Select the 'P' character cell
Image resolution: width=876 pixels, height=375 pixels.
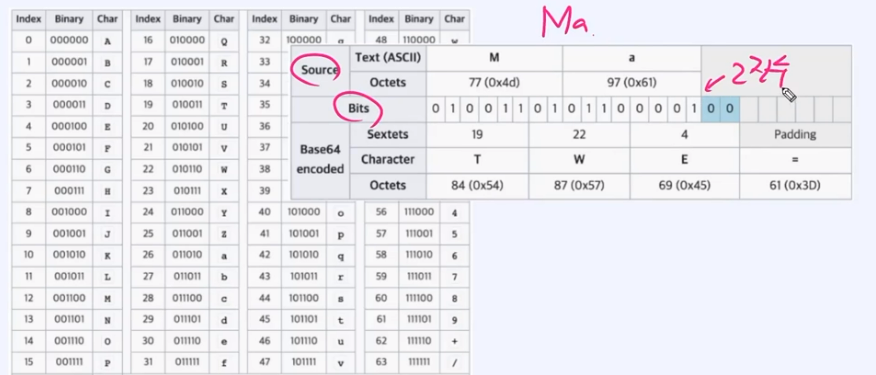107,362
